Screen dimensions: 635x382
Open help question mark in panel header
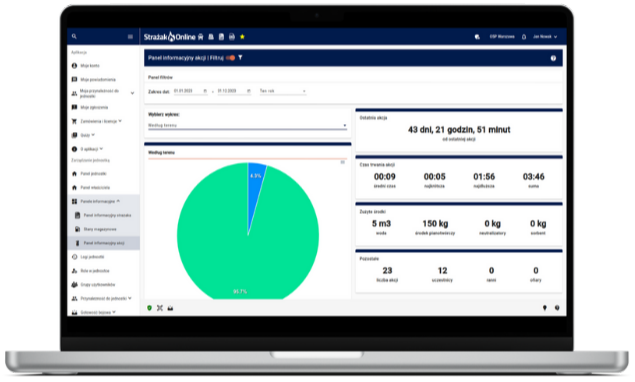point(553,58)
